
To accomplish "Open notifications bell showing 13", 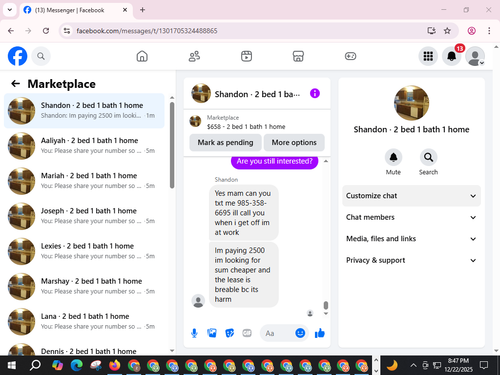I will click(452, 56).
